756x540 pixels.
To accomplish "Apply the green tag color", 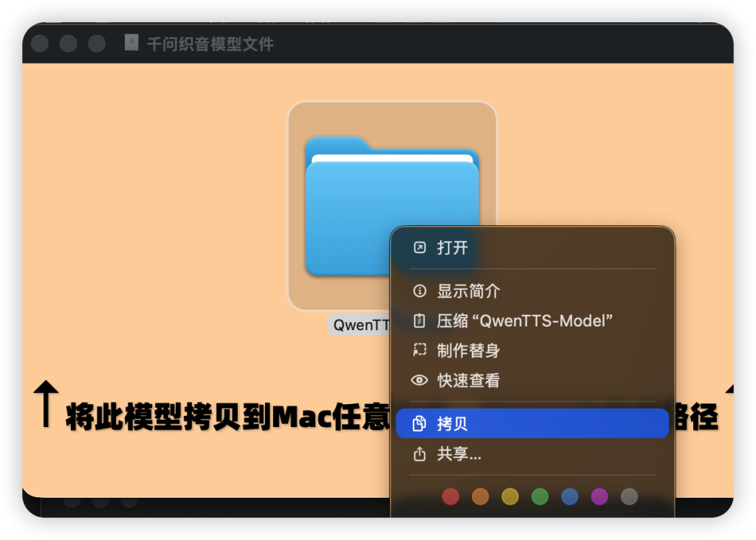I will pyautogui.click(x=540, y=496).
